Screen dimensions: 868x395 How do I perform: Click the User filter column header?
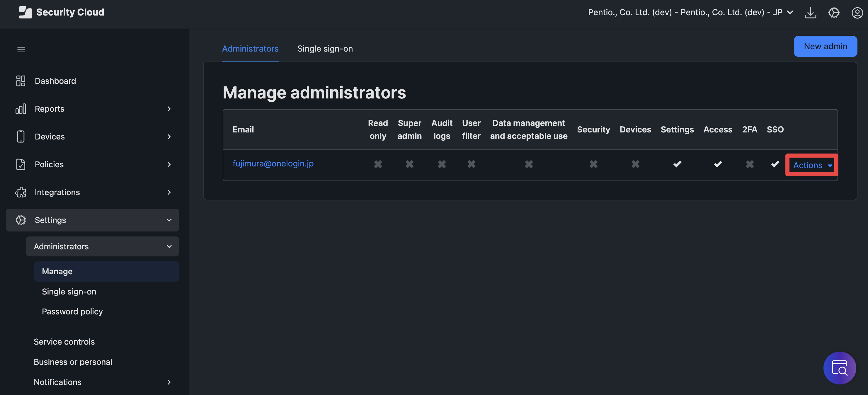471,130
